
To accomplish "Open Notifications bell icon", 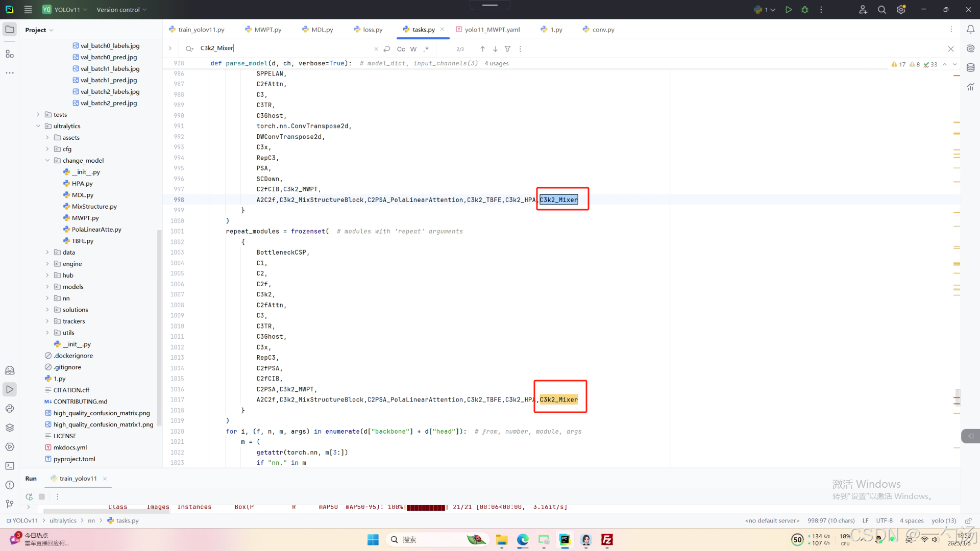I will pyautogui.click(x=970, y=30).
